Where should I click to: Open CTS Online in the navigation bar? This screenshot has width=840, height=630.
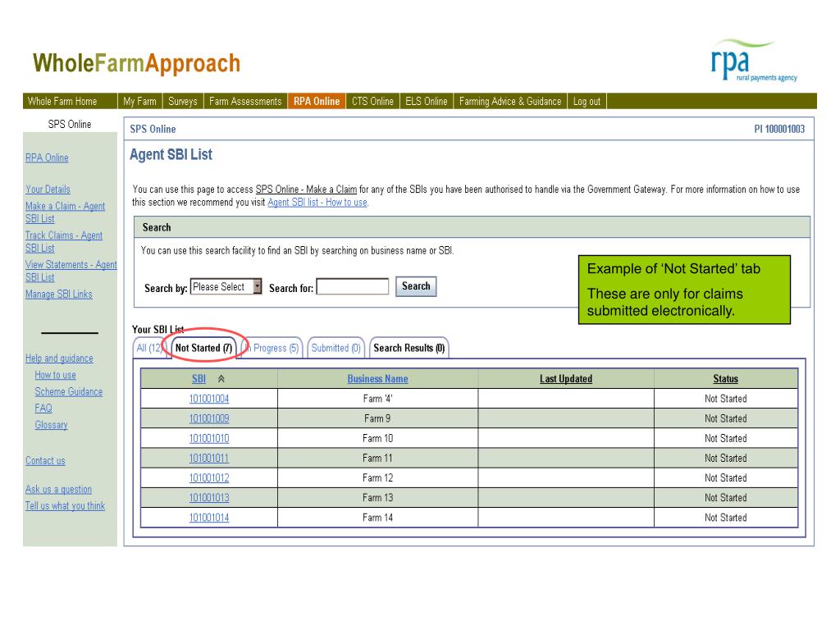point(372,101)
